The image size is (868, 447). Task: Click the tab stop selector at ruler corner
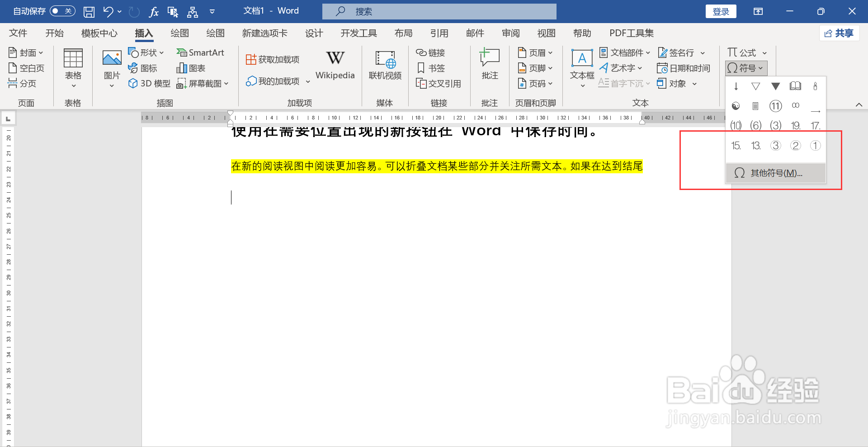(8, 119)
